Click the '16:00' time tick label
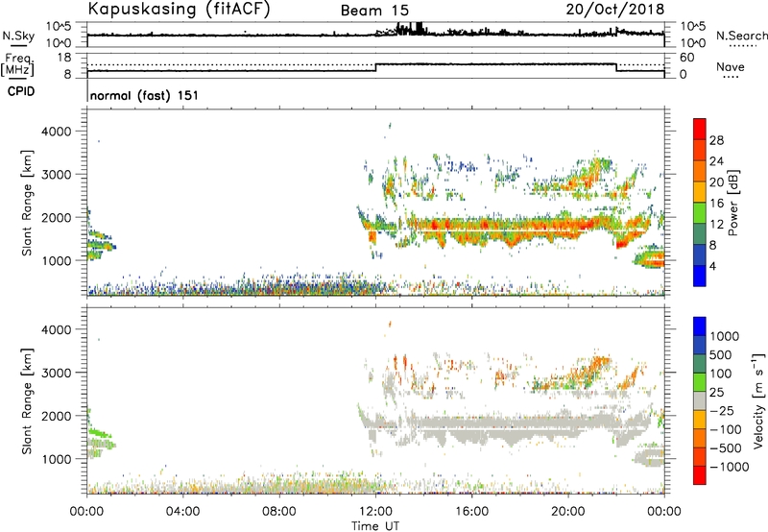Screen dimensions: 768x532 471,512
